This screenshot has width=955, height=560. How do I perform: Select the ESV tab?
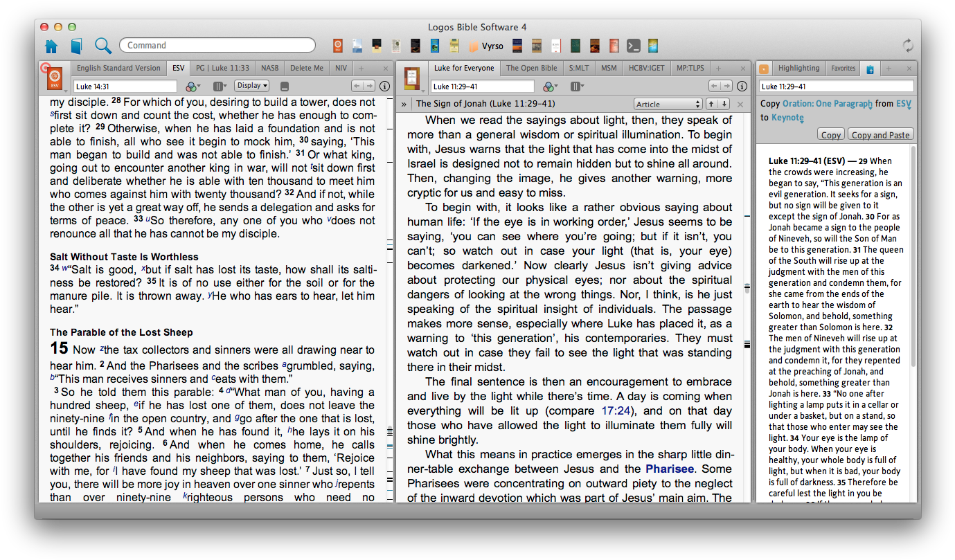(x=179, y=68)
